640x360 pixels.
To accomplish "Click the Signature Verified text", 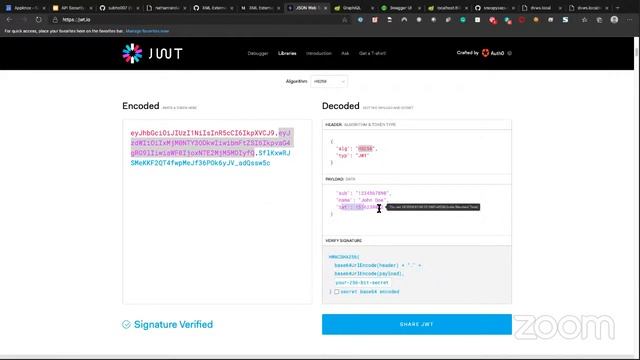I will [173, 324].
